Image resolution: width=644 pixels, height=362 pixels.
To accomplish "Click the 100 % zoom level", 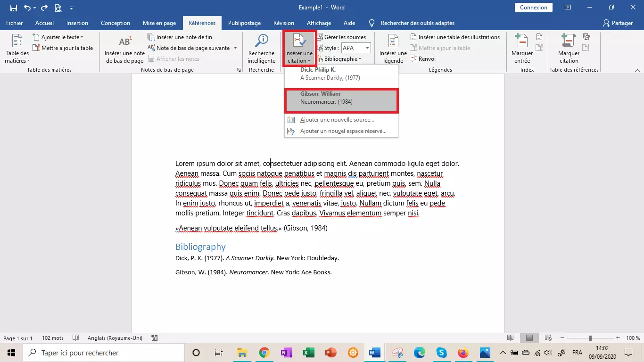I will pos(633,338).
